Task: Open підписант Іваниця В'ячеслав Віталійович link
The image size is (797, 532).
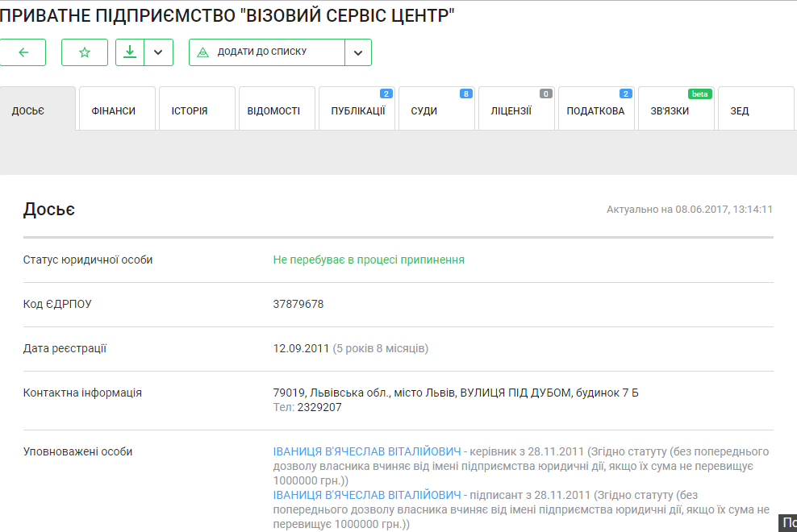Action: tap(367, 495)
